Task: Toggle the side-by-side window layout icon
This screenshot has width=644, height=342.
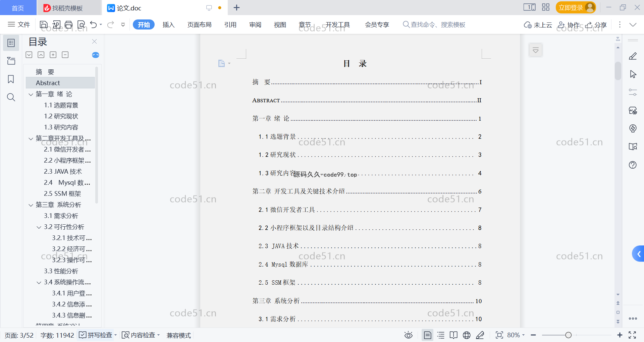Action: tap(530, 7)
